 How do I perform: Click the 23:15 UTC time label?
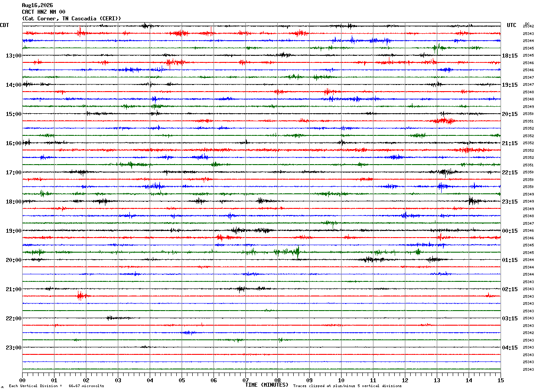[510, 202]
